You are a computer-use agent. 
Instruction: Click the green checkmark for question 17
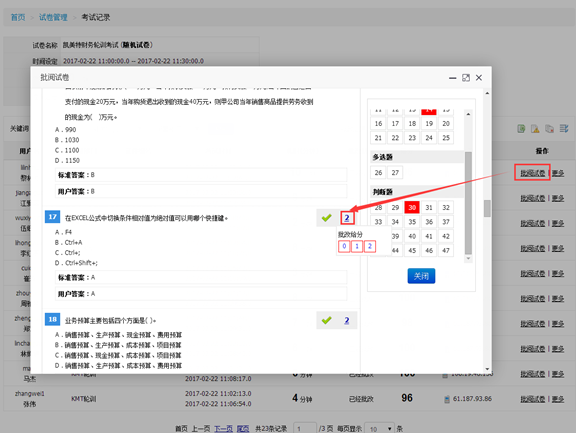[326, 218]
